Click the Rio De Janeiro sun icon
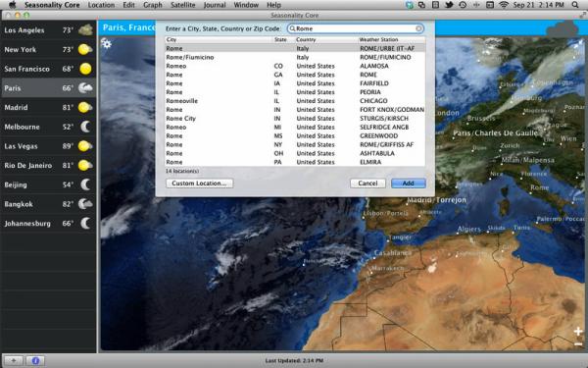588x368 pixels. [x=85, y=165]
